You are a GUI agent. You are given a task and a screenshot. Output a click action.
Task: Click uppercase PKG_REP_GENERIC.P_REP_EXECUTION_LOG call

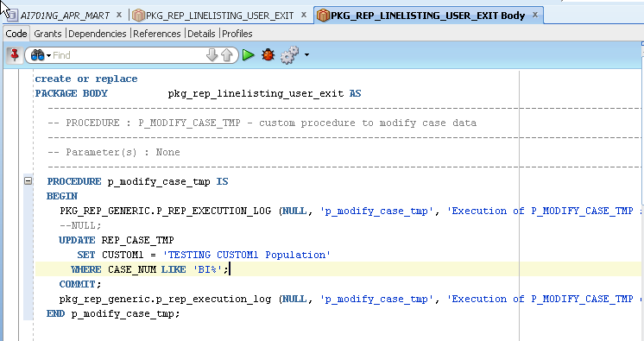(166, 212)
